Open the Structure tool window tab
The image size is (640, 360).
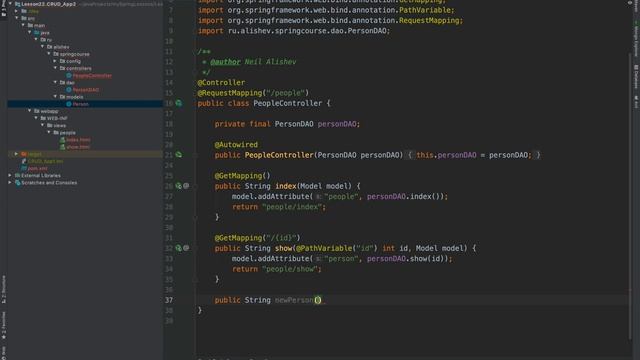click(4, 289)
